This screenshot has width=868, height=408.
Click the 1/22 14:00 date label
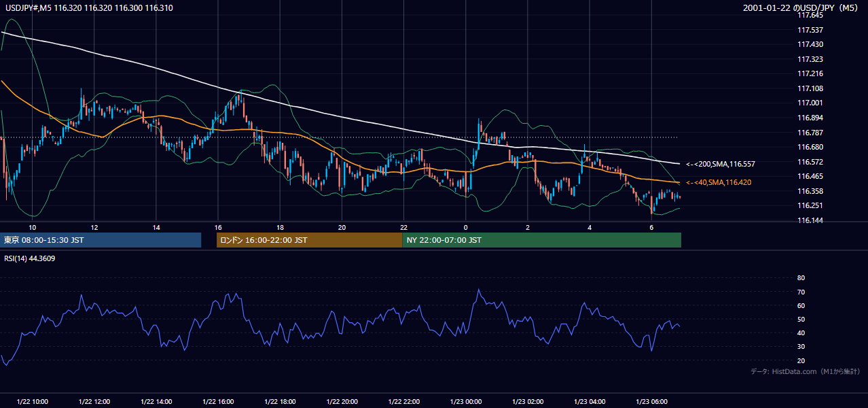click(156, 401)
